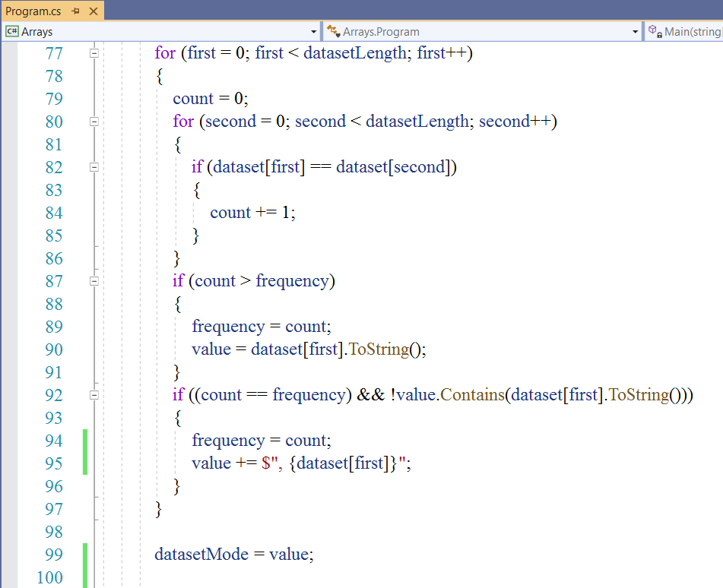Collapse the if block at line 82
The width and height of the screenshot is (723, 588).
(x=94, y=167)
